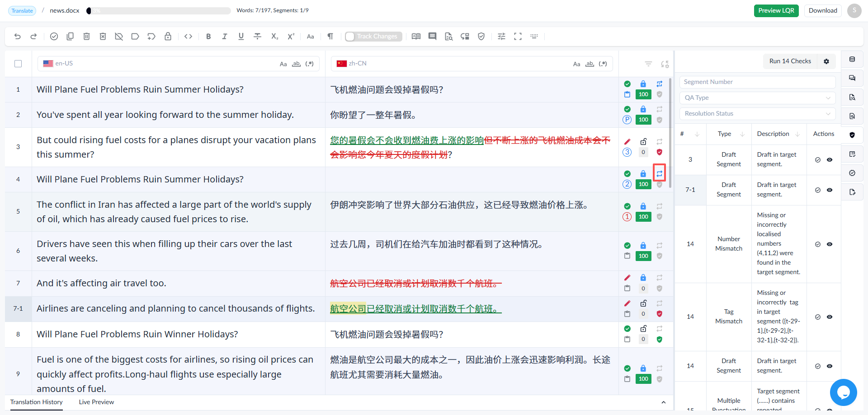Unlock segment 1 with the lock icon
Viewport: 868px width, 415px height.
[643, 84]
